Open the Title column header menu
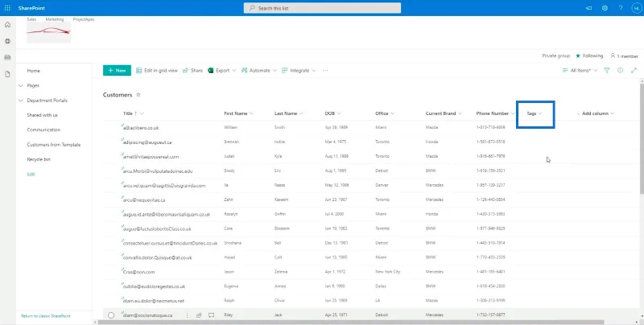This screenshot has height=325, width=644. click(134, 113)
